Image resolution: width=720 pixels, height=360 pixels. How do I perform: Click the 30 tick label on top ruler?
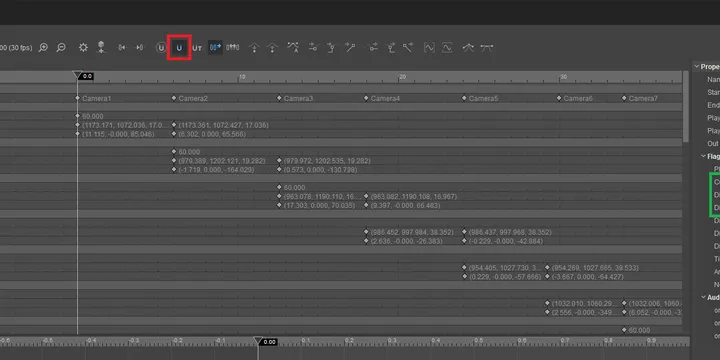tap(563, 77)
